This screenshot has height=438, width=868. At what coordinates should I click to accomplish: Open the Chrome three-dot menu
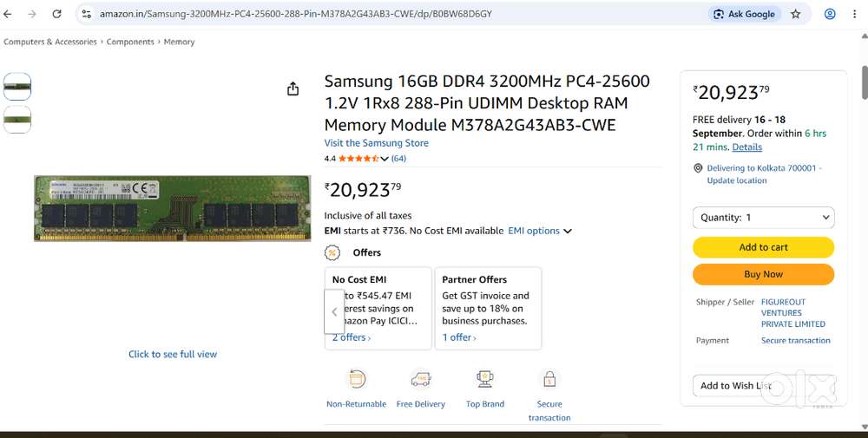click(855, 15)
